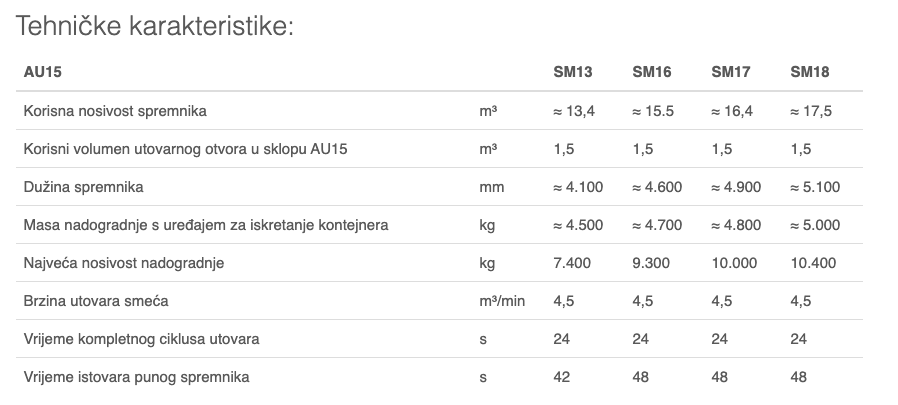
Task: Click the SM17 column header
Action: click(x=730, y=72)
